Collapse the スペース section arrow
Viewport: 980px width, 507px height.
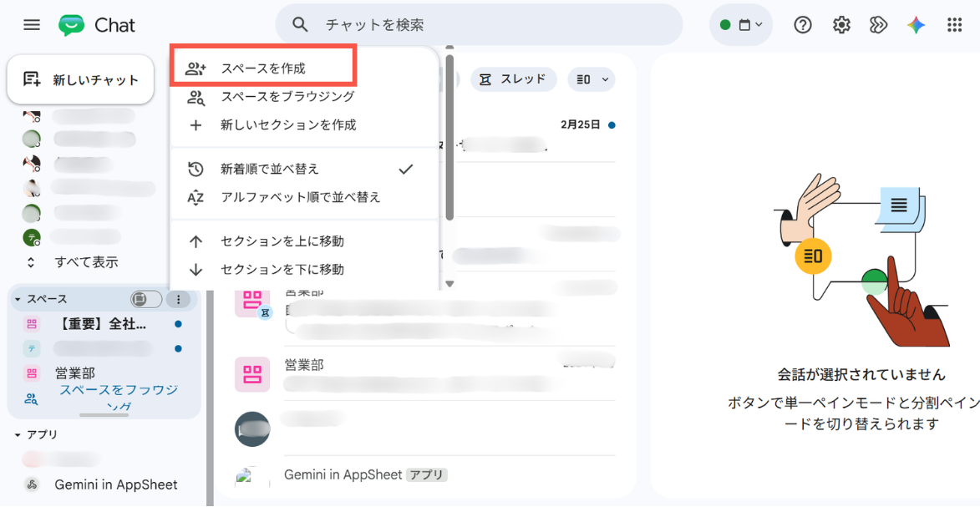coord(18,300)
